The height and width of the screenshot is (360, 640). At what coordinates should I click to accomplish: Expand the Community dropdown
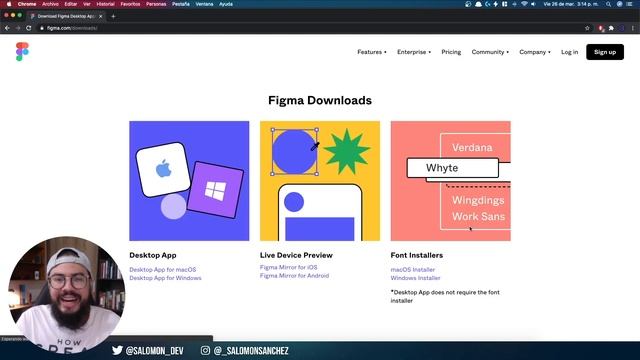point(490,52)
